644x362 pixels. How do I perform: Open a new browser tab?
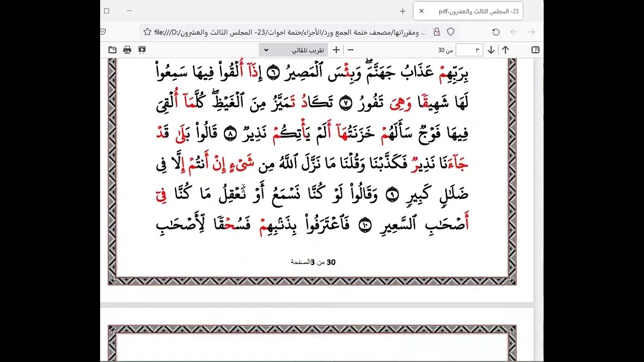tap(403, 11)
